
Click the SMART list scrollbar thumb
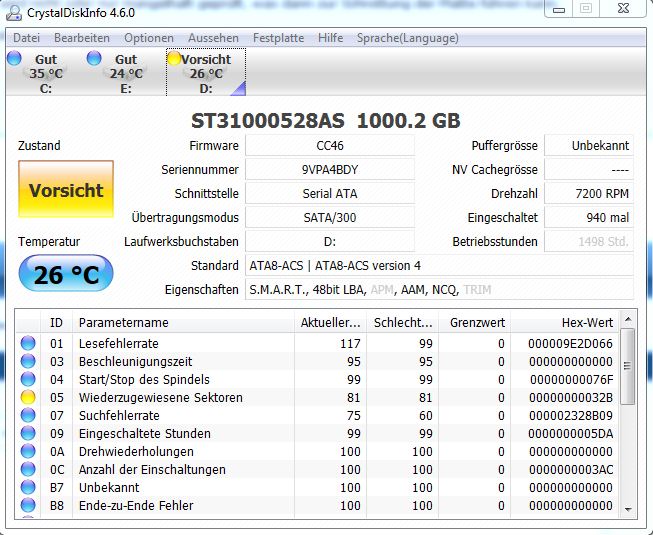tap(628, 366)
